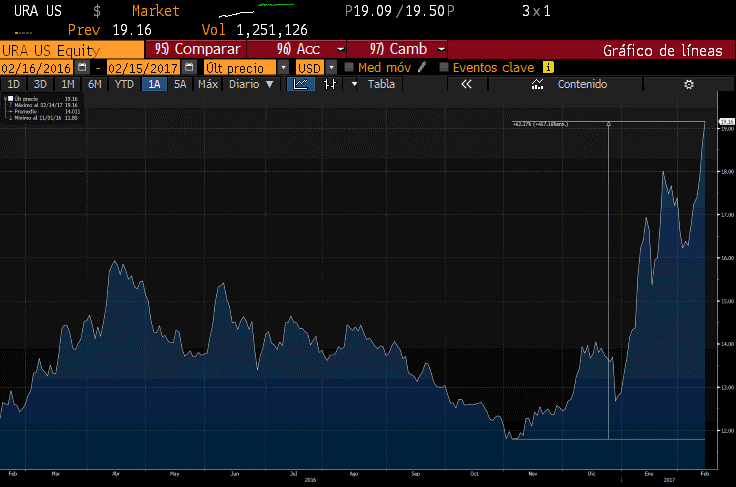Open the Diario periodicity dropdown
The height and width of the screenshot is (487, 736).
coord(251,84)
